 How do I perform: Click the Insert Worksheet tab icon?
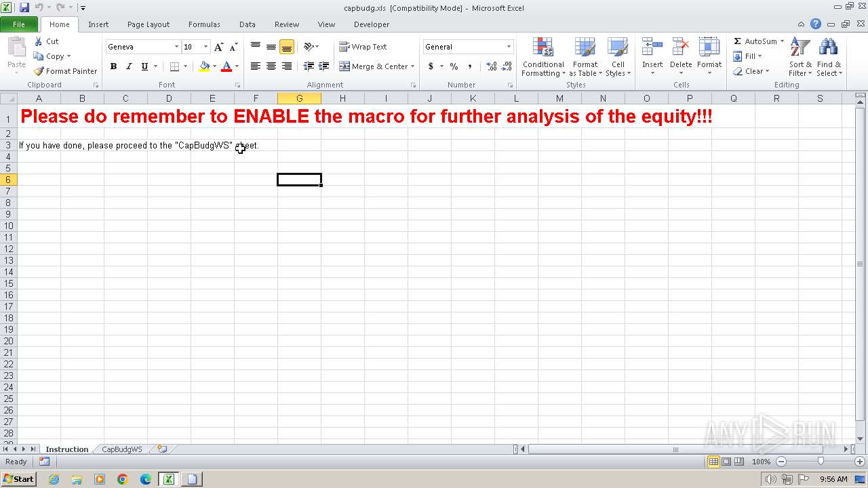[x=162, y=449]
